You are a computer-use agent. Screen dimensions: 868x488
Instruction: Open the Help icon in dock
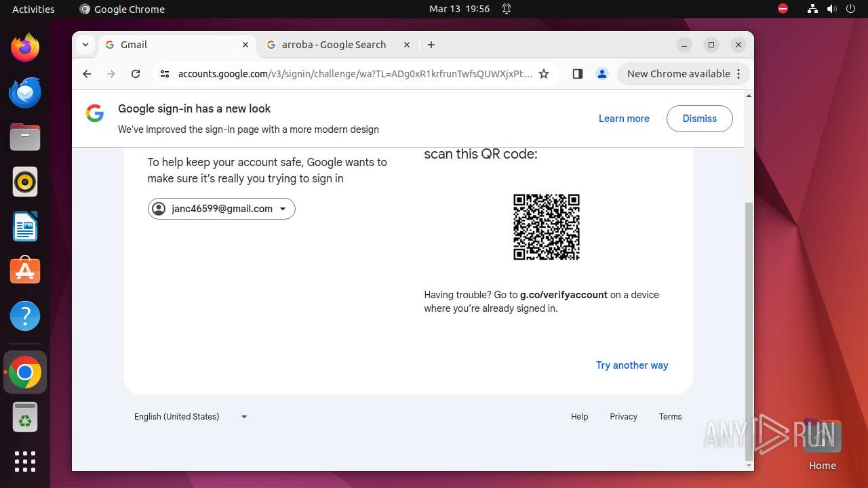[25, 316]
